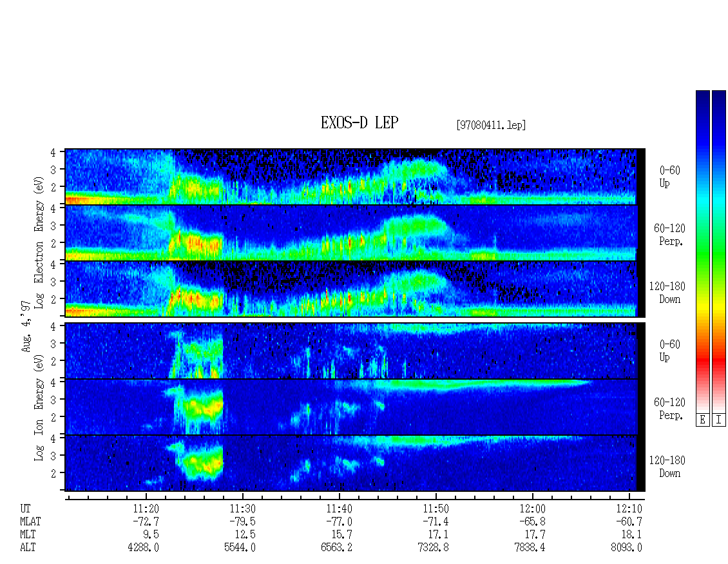Click the ALT value 4288.0

click(x=144, y=548)
